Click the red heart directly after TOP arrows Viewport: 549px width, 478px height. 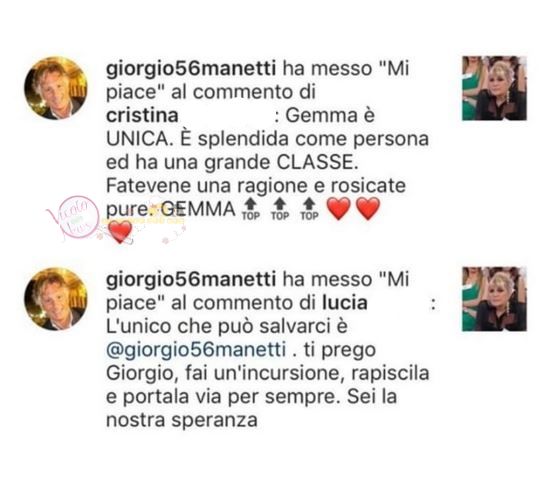coord(339,209)
